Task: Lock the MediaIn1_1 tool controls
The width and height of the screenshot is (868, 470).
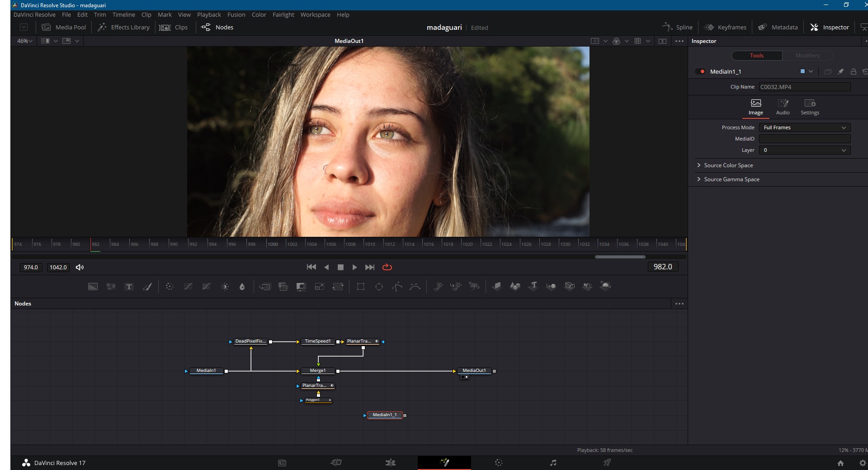Action: [854, 71]
